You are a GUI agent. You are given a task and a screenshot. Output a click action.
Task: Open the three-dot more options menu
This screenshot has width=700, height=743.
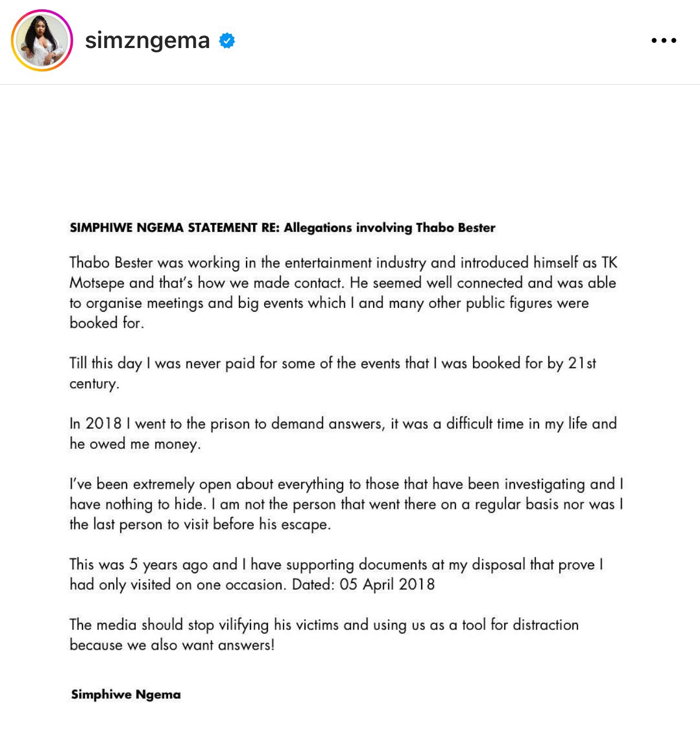663,40
